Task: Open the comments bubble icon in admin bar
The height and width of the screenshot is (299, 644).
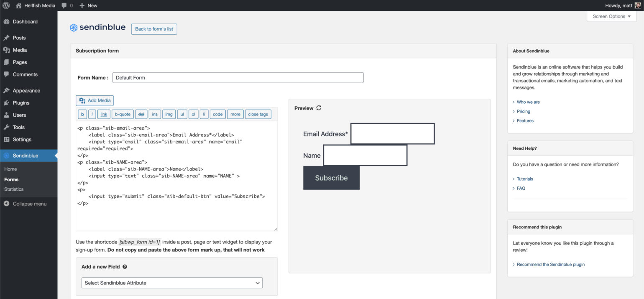Action: [64, 5]
